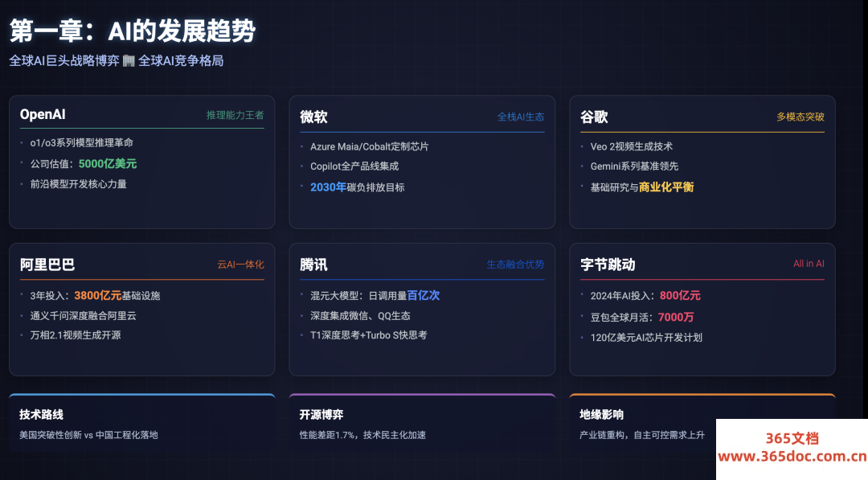This screenshot has height=480, width=868.
Task: Click the "云AI一体化" tag
Action: [x=241, y=265]
